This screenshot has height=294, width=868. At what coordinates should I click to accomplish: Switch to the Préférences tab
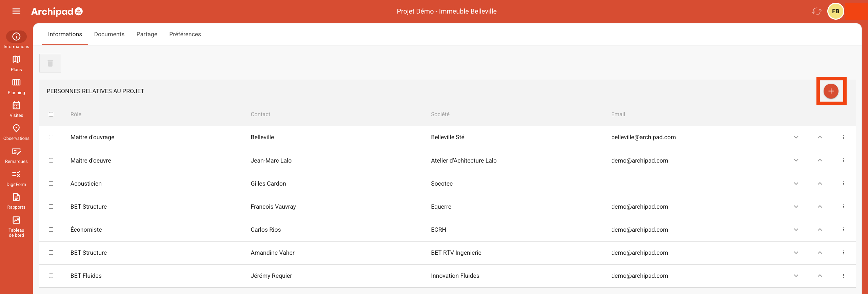pos(185,34)
